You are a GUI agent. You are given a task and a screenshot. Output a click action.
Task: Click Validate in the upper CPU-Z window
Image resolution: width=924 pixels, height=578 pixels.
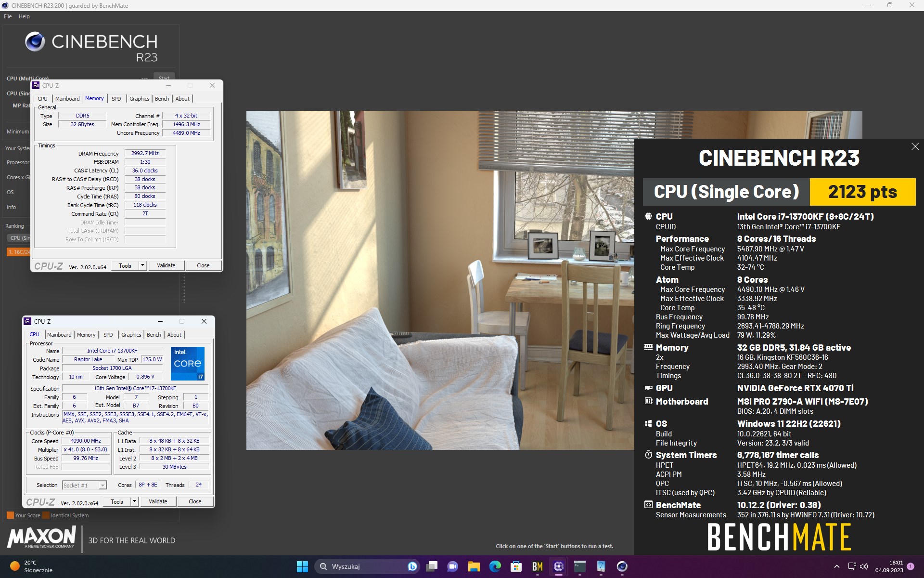(166, 265)
